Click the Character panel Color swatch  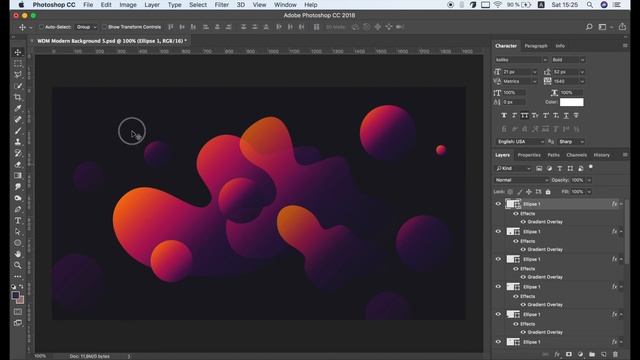click(571, 102)
